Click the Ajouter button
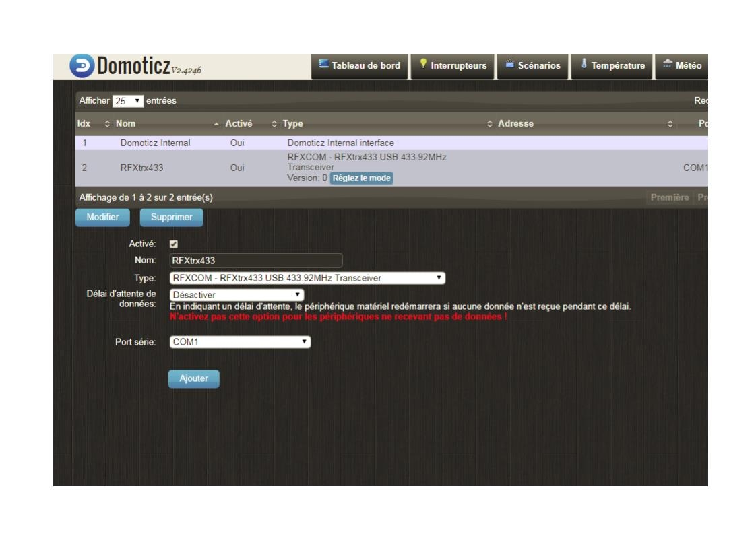This screenshot has height=534, width=756. [x=194, y=379]
